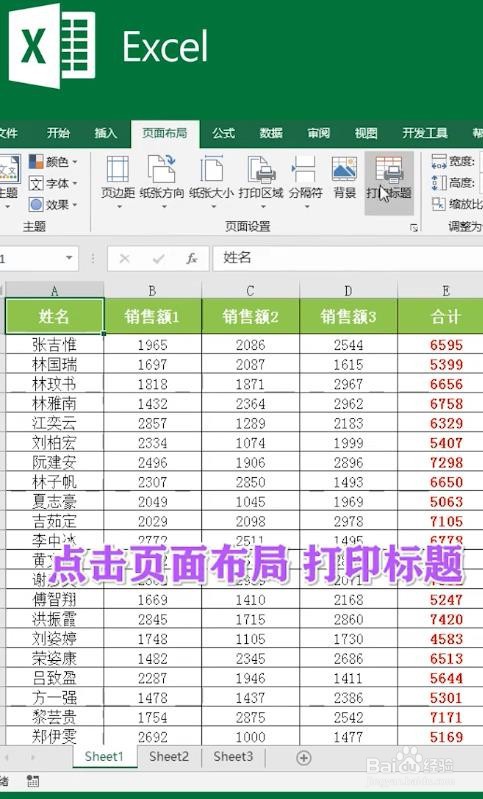The height and width of the screenshot is (799, 483).
Task: Open the 打印区域 print area tool
Action: tap(261, 183)
